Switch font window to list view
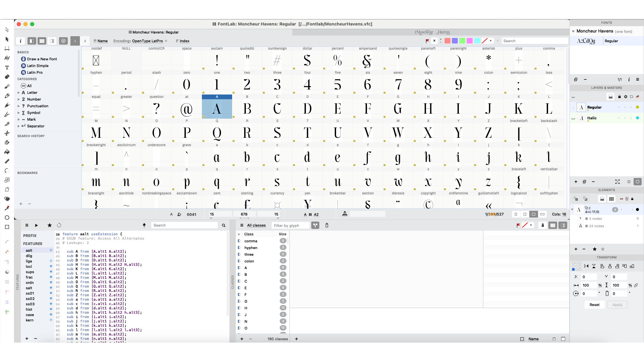 pyautogui.click(x=52, y=41)
